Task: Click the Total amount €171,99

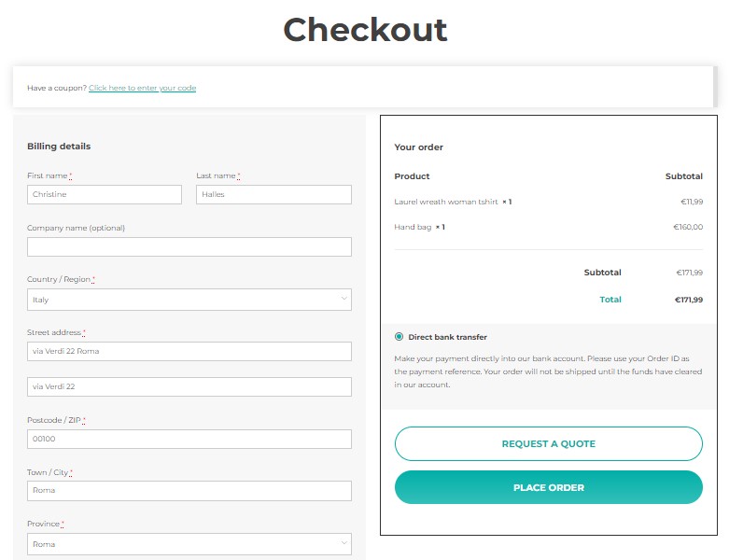Action: click(x=689, y=300)
